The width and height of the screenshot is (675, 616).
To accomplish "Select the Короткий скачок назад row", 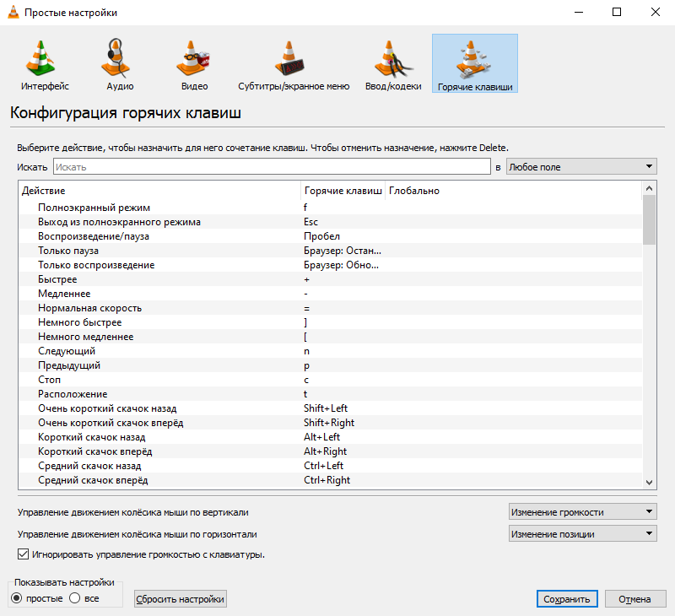I will (x=330, y=437).
